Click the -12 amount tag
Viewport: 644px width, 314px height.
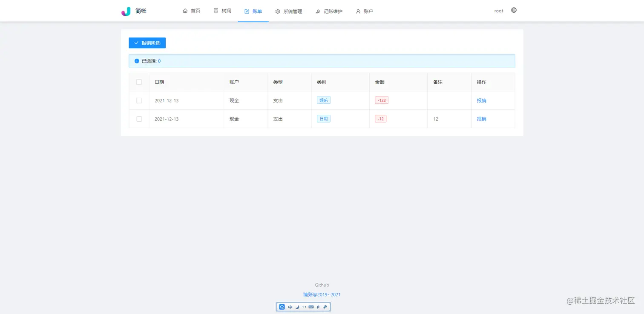[x=380, y=119]
